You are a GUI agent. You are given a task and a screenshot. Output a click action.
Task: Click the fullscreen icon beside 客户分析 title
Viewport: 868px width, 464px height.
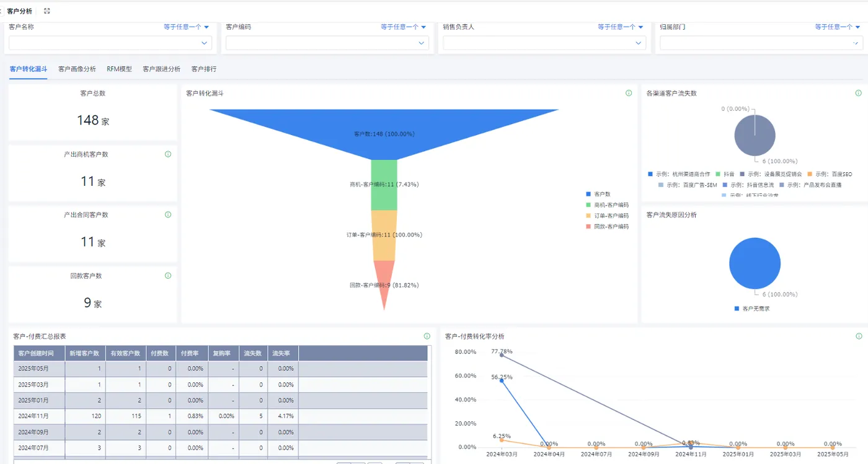click(47, 11)
